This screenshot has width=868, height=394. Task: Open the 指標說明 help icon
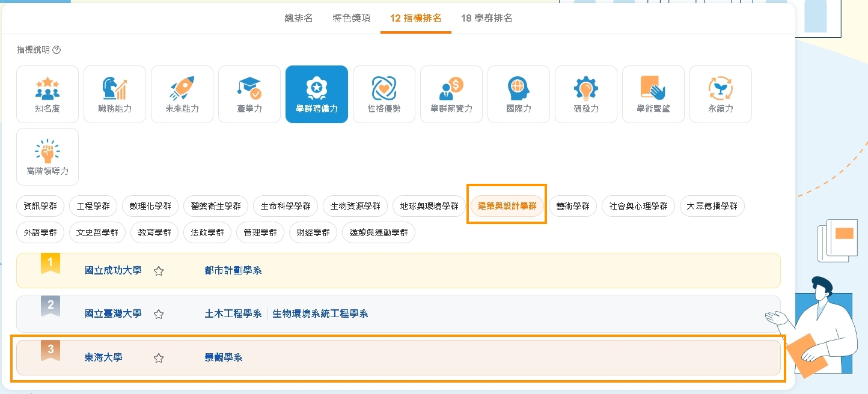(x=57, y=50)
